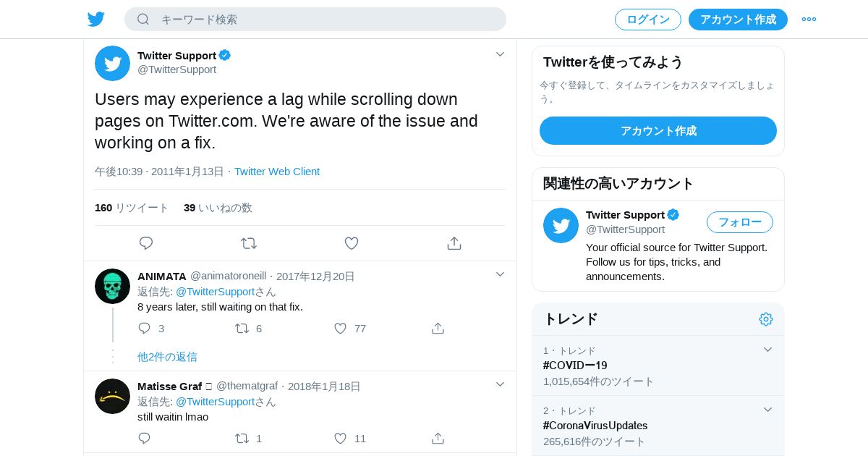Click the Twitter bird home logo
The width and height of the screenshot is (868, 456).
pyautogui.click(x=96, y=20)
